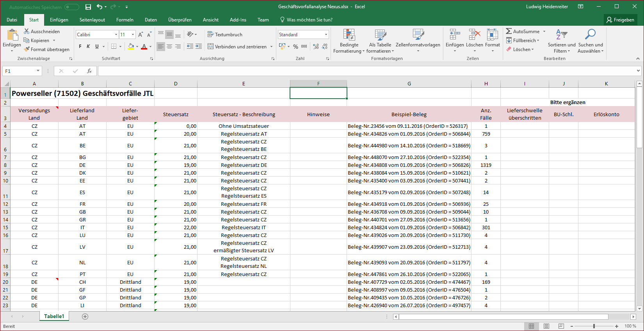This screenshot has height=331, width=644.
Task: Decrease font size with smaller A icon
Action: 149,35
